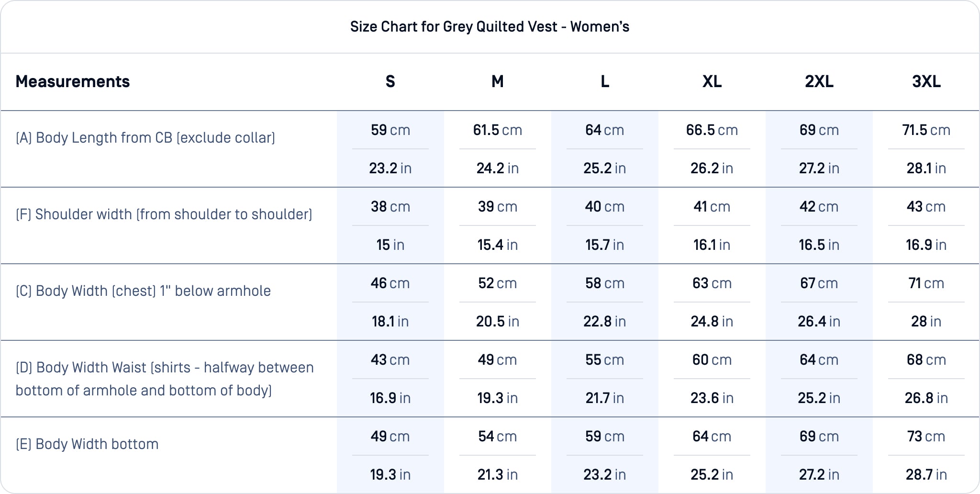Select the 3XL size column header

[926, 82]
